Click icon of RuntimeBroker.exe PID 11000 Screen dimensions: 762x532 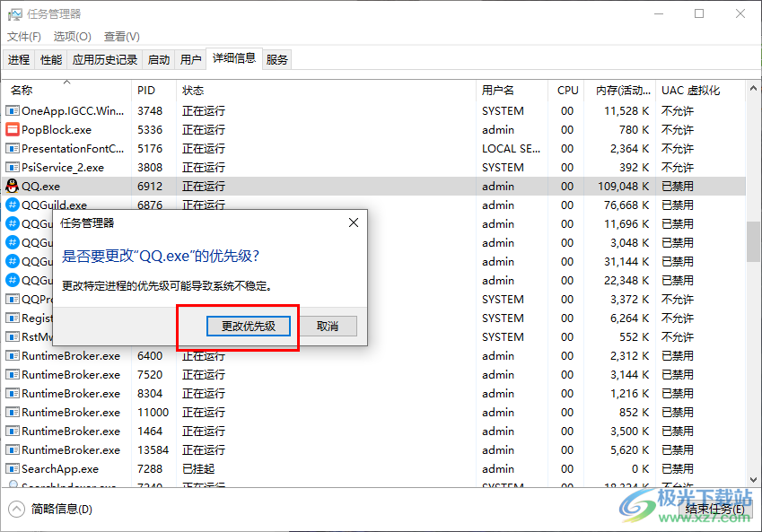pos(13,413)
